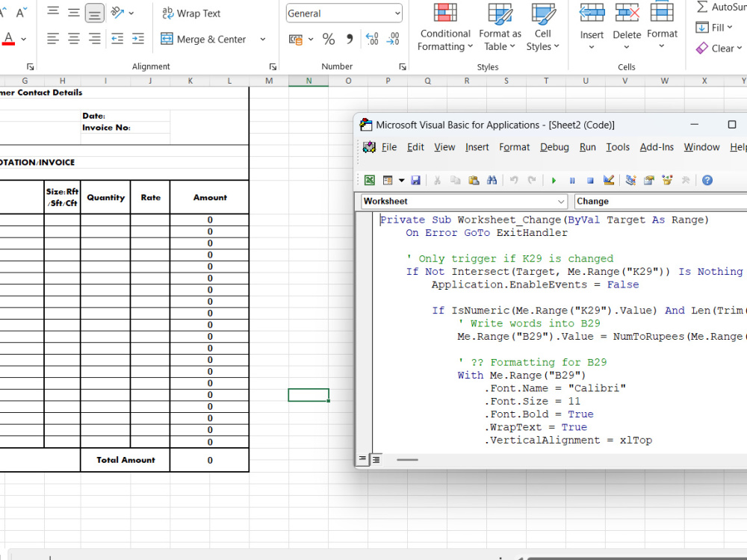
Task: Open the Tools menu in VBA editor
Action: click(618, 147)
